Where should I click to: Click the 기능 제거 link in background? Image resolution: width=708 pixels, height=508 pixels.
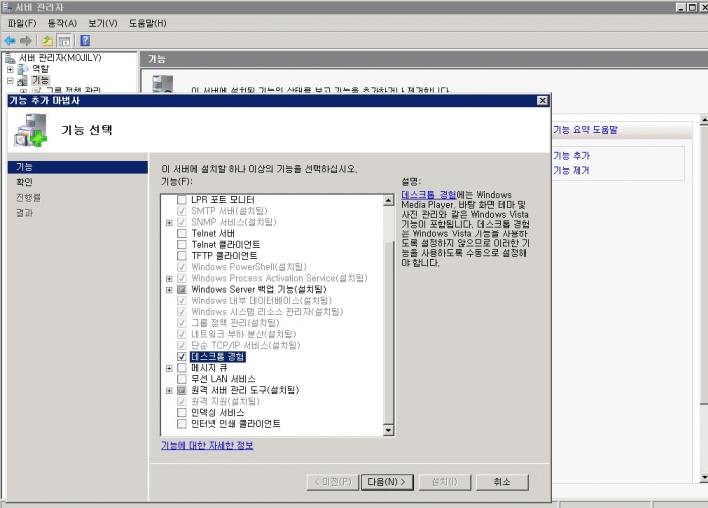572,171
